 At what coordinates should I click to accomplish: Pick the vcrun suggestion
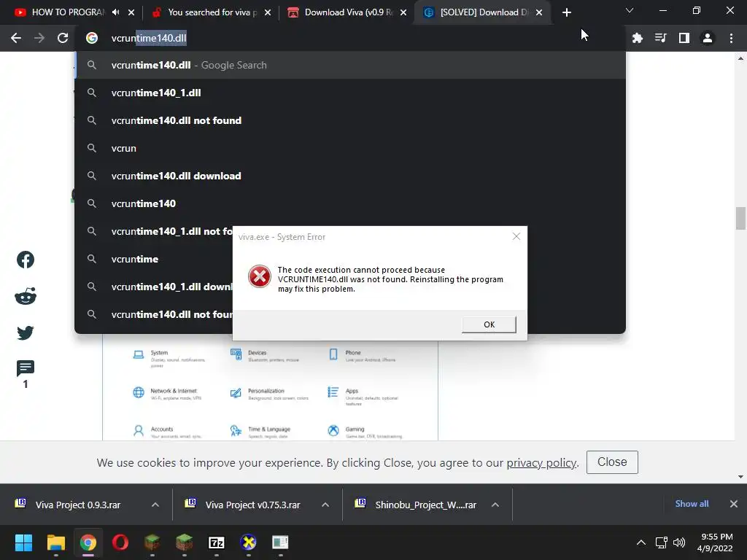350,148
